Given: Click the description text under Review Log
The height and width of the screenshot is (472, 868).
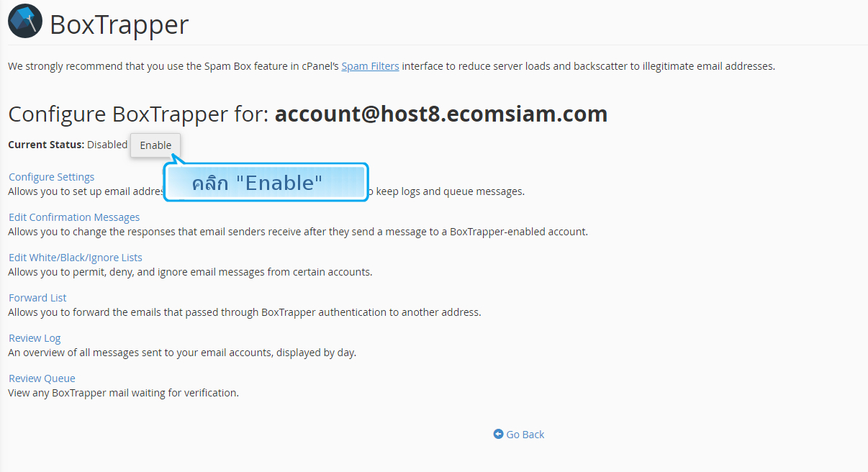Looking at the screenshot, I should click(182, 353).
